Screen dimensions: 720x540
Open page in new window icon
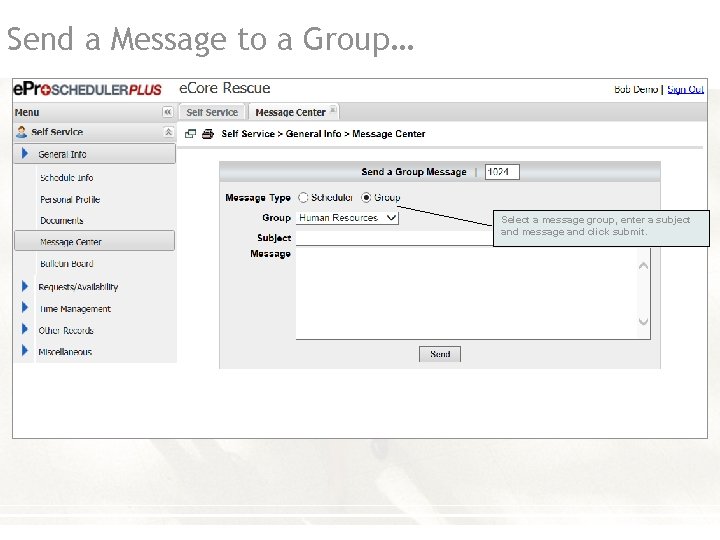point(190,134)
